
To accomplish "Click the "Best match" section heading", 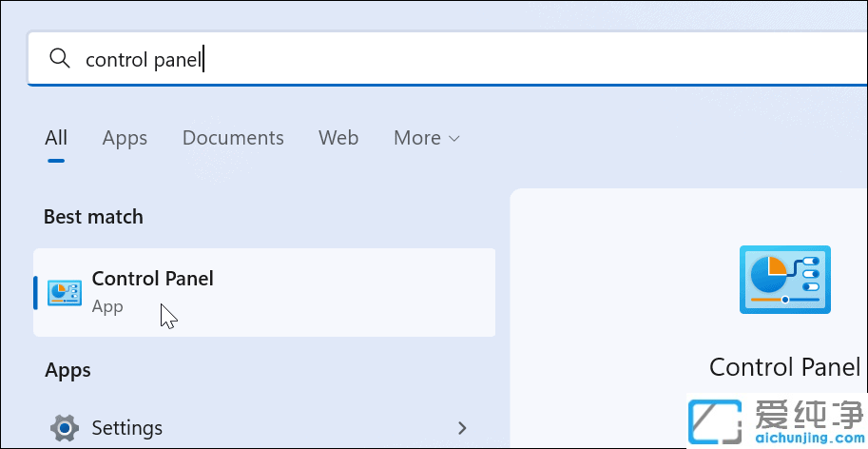I will coord(93,217).
